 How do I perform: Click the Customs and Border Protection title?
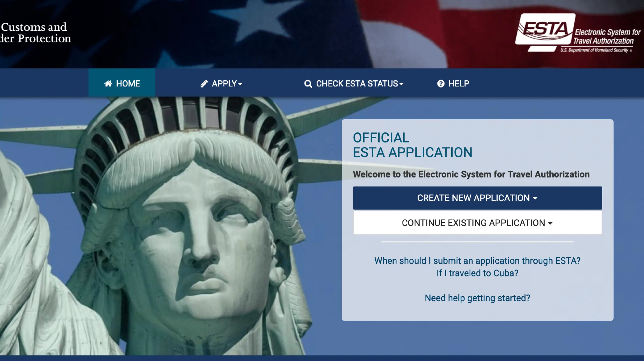coord(35,33)
